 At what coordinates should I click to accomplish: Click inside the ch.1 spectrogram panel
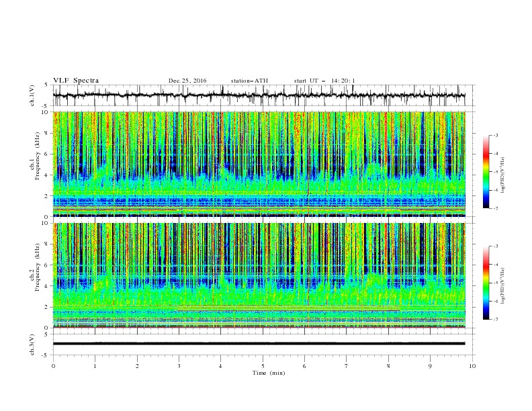tap(259, 164)
